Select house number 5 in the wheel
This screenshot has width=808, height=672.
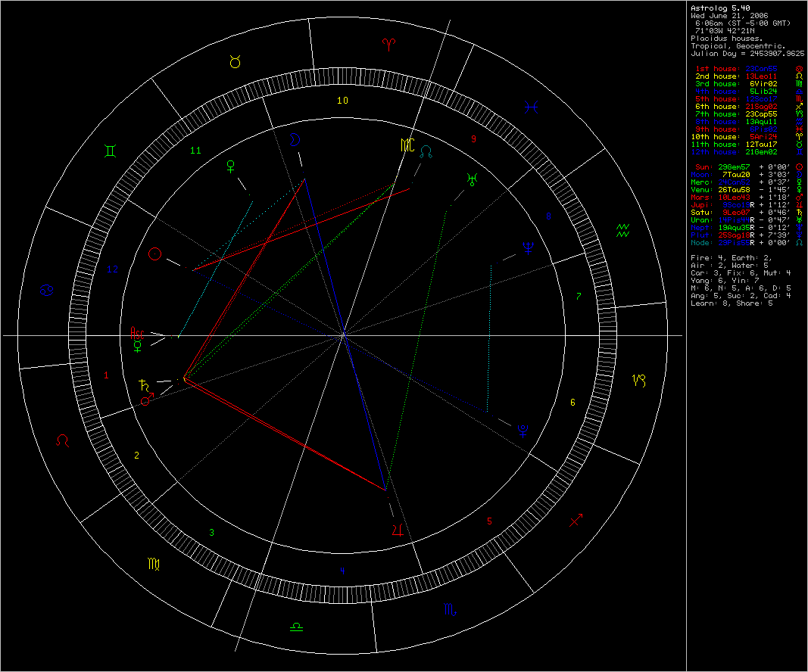pyautogui.click(x=489, y=521)
